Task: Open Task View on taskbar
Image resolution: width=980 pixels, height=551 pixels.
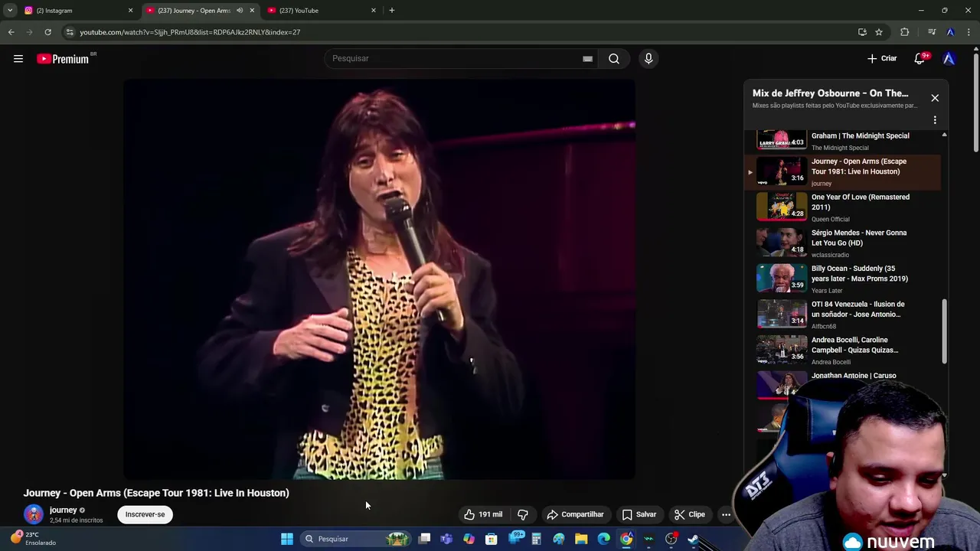Action: [425, 539]
